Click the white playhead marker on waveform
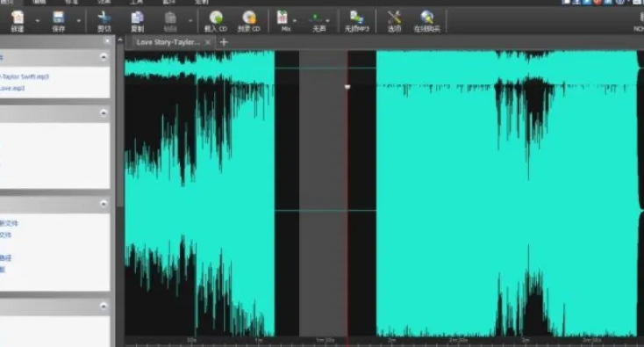 tap(347, 87)
